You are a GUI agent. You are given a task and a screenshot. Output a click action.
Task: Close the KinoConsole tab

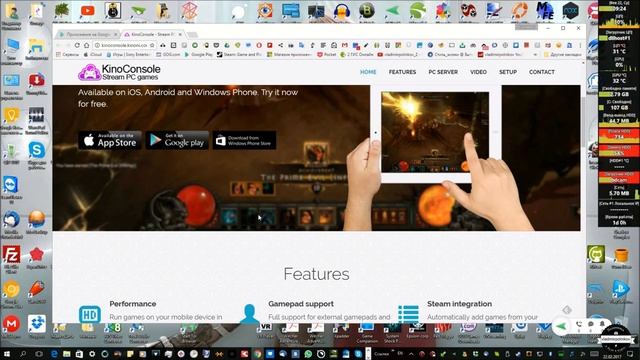pos(180,34)
